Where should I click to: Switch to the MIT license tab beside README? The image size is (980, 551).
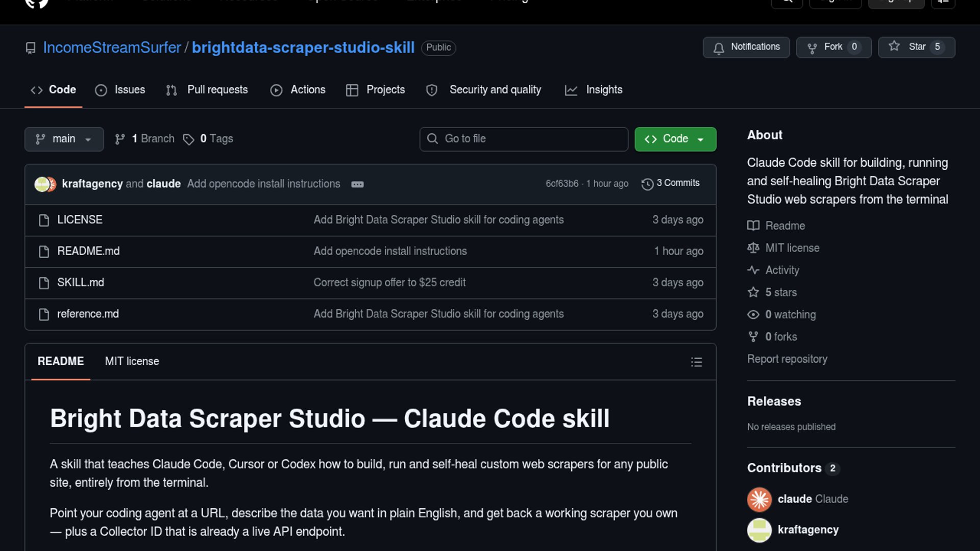tap(132, 362)
